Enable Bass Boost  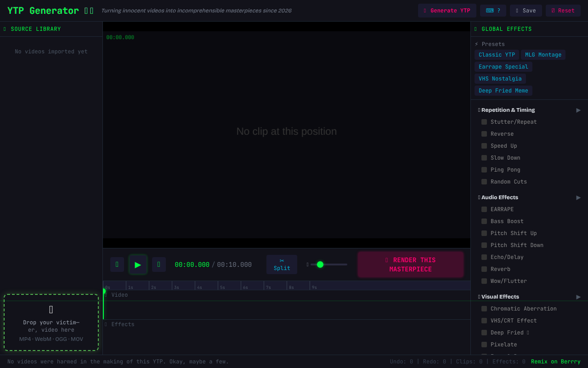(484, 221)
